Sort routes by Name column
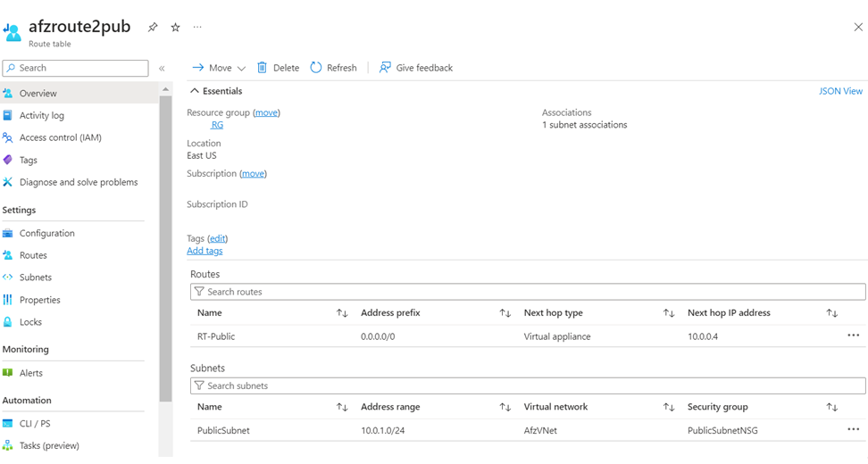The image size is (868, 464). (x=342, y=313)
